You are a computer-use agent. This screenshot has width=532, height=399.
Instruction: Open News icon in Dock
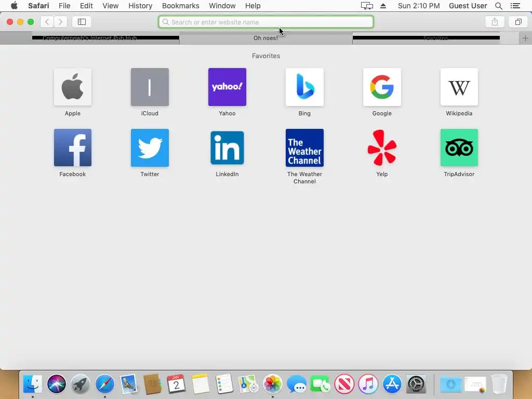[x=344, y=384]
